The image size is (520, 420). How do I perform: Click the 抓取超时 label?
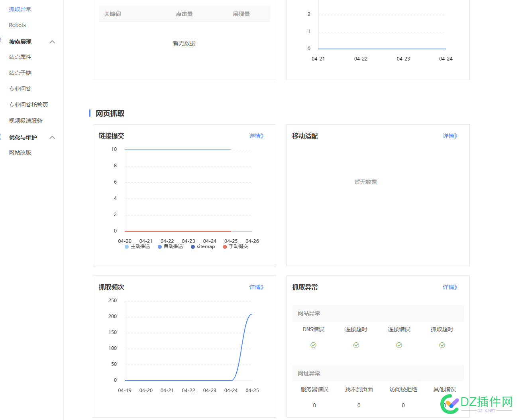tap(442, 329)
